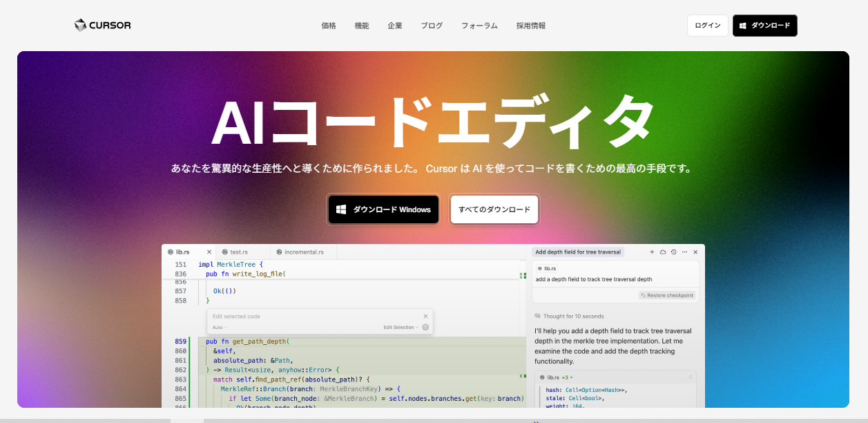Click the green change marker in the editor gutter
Image resolution: width=868 pixels, height=423 pixels.
point(522,274)
